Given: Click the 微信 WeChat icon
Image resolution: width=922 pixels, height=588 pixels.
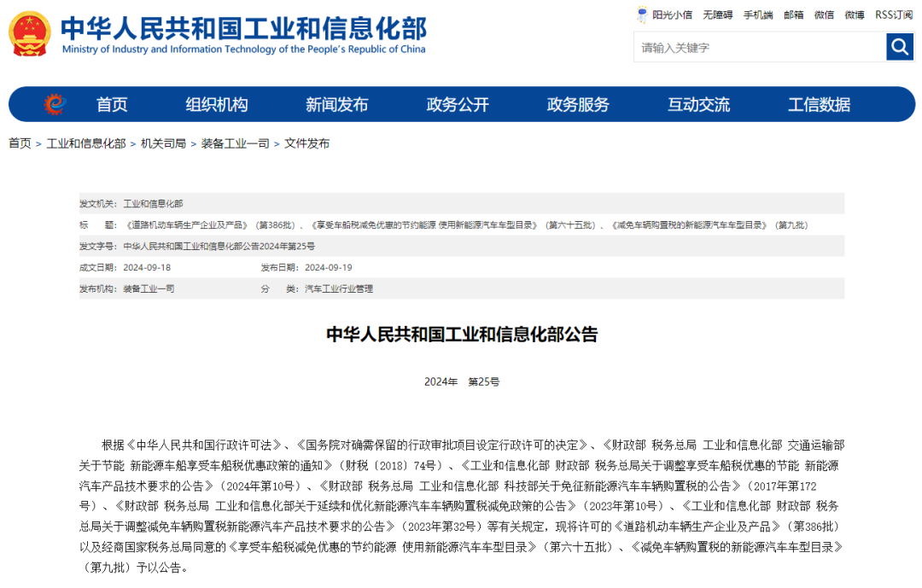Looking at the screenshot, I should [824, 15].
